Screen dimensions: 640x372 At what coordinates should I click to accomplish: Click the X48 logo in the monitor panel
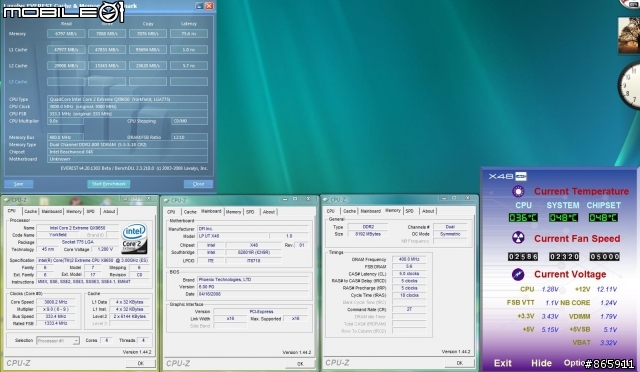pos(507,176)
